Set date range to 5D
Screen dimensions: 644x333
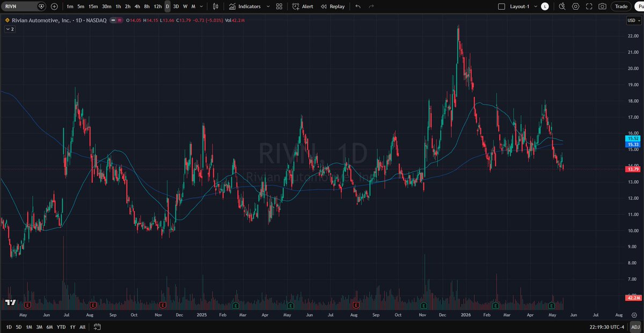19,327
